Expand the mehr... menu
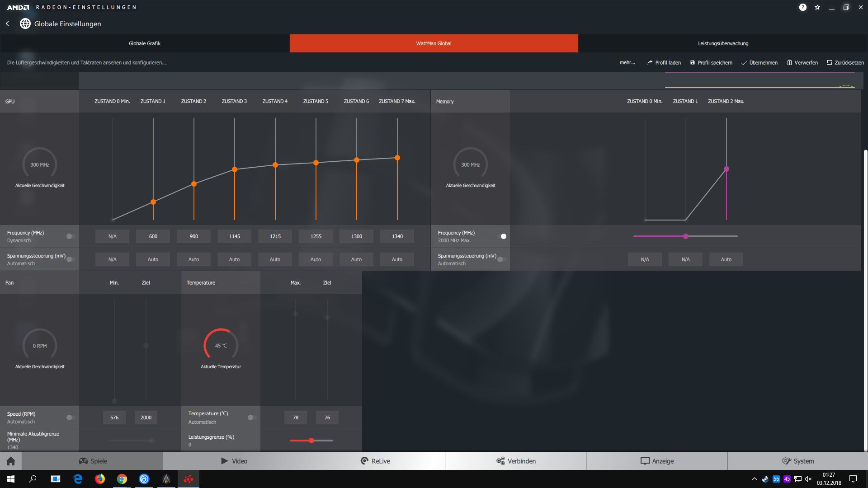Screen dimensions: 868x488 (627, 63)
